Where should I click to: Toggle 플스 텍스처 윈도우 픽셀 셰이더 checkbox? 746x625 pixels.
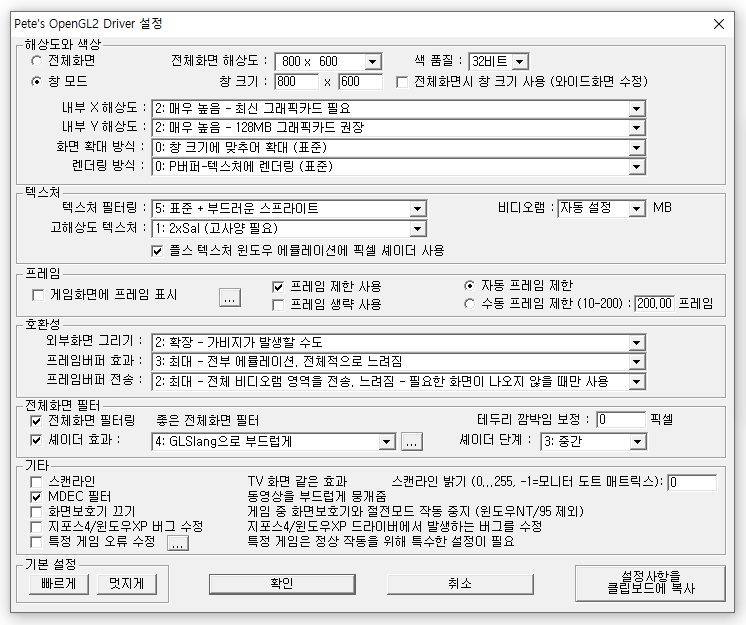[x=157, y=251]
